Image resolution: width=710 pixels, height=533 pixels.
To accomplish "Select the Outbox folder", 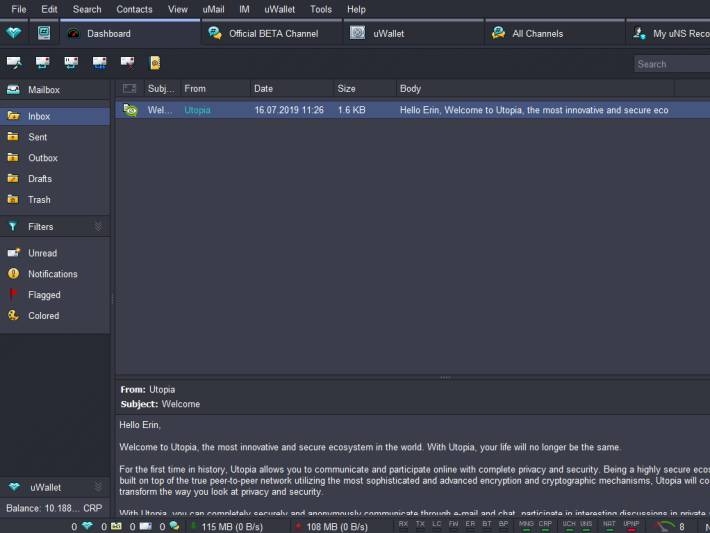I will (x=55, y=158).
